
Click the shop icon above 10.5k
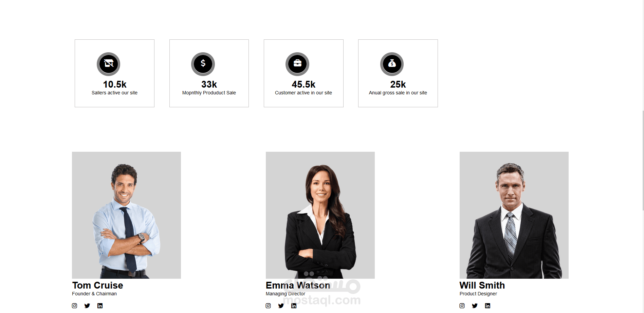click(109, 64)
